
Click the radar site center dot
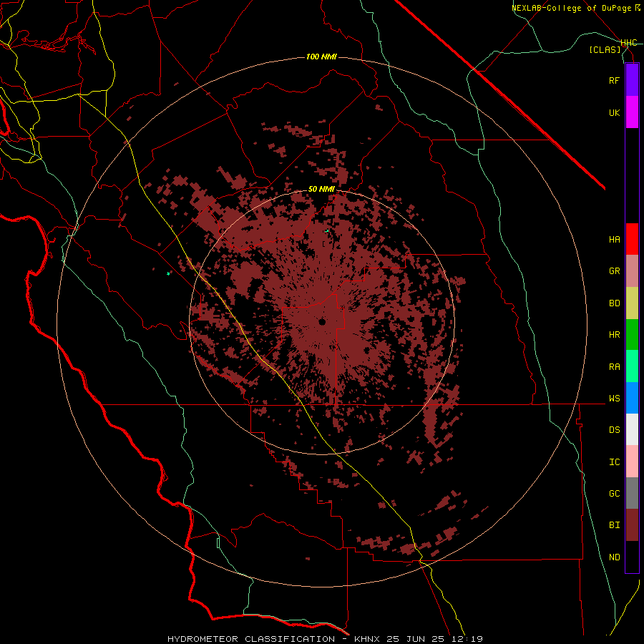coord(322,322)
